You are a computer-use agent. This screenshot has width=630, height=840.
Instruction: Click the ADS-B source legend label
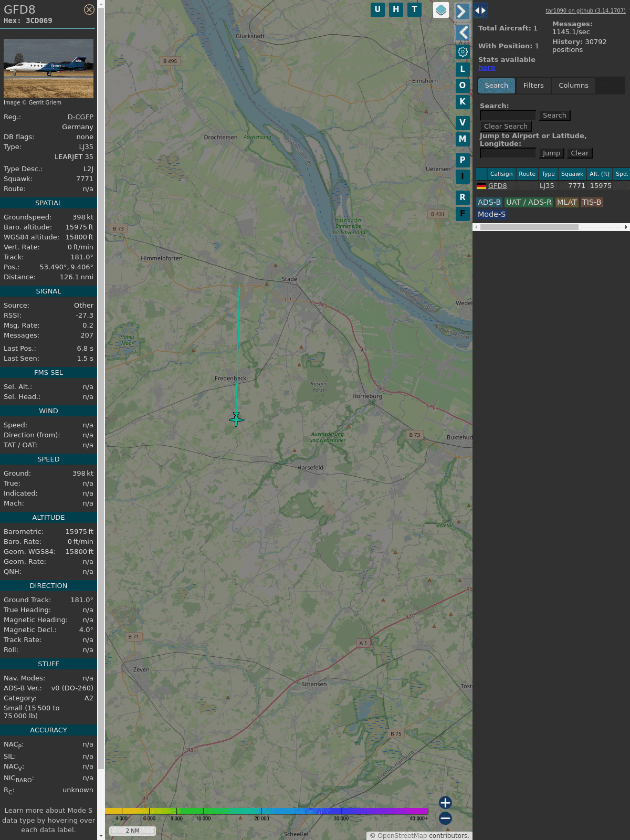(x=489, y=202)
